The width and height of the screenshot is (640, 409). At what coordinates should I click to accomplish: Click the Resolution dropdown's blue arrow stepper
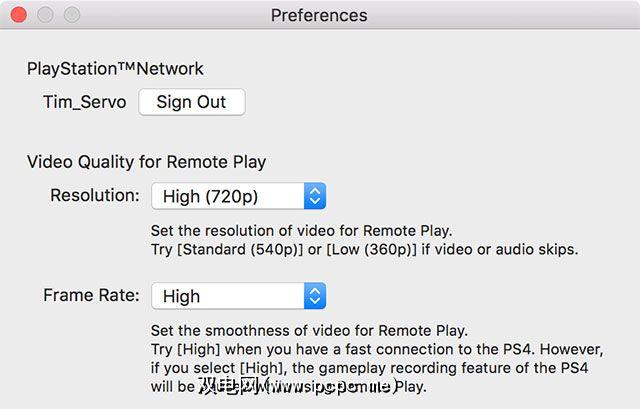[x=315, y=196]
